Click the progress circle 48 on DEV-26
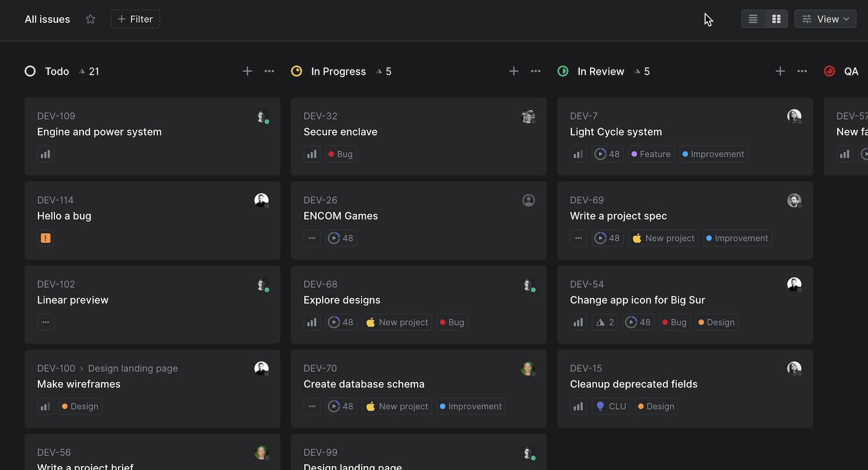Viewport: 868px width, 470px height. click(x=341, y=238)
